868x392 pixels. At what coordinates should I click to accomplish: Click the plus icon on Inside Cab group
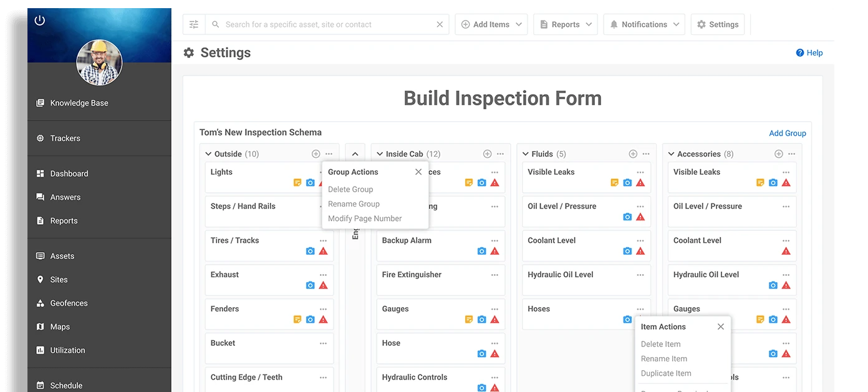point(486,153)
